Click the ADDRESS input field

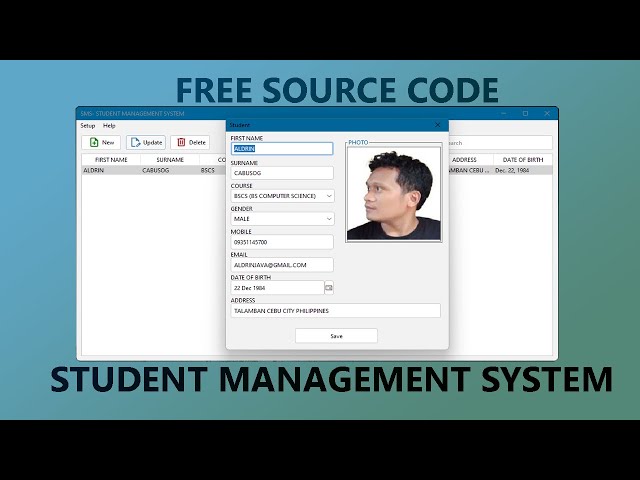pyautogui.click(x=336, y=311)
